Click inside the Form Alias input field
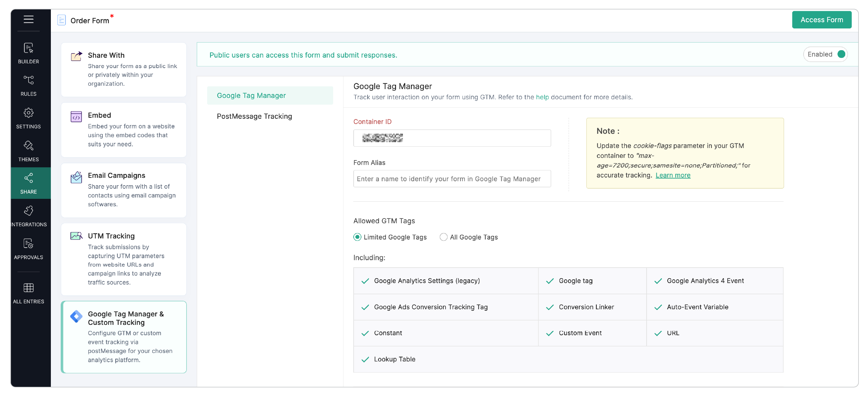The image size is (868, 397). point(452,179)
